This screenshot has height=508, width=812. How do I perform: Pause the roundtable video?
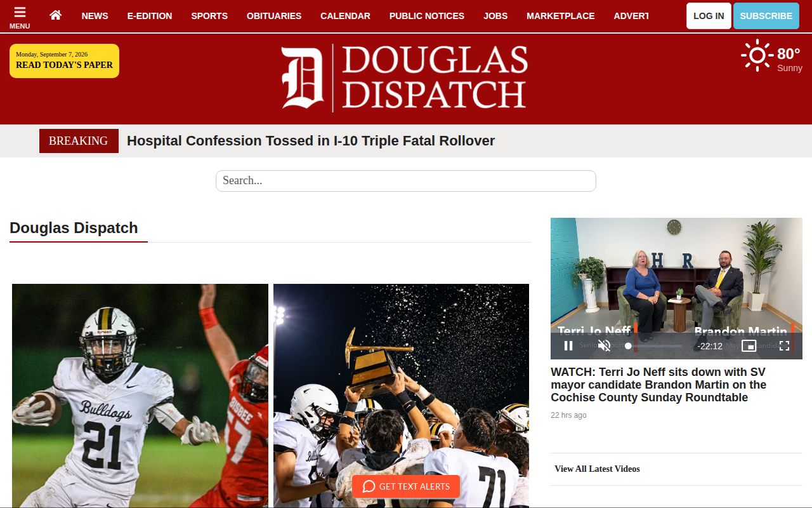click(568, 346)
